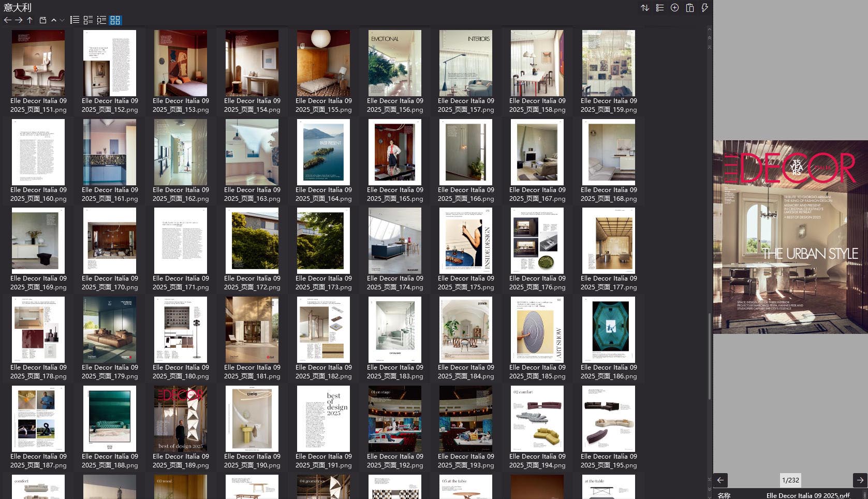Go to the previous preview page
The width and height of the screenshot is (868, 499).
click(x=720, y=480)
